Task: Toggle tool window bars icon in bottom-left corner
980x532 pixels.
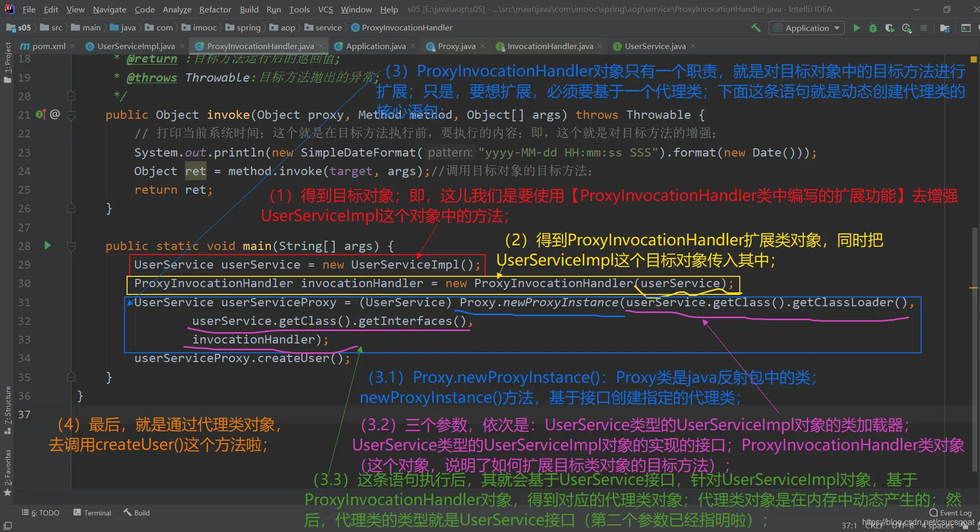Action: (8, 525)
